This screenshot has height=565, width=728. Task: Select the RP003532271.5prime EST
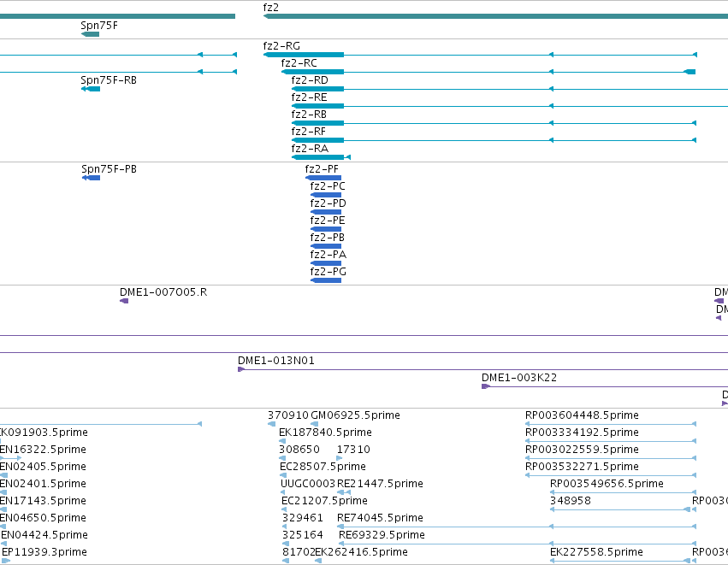coord(611,475)
